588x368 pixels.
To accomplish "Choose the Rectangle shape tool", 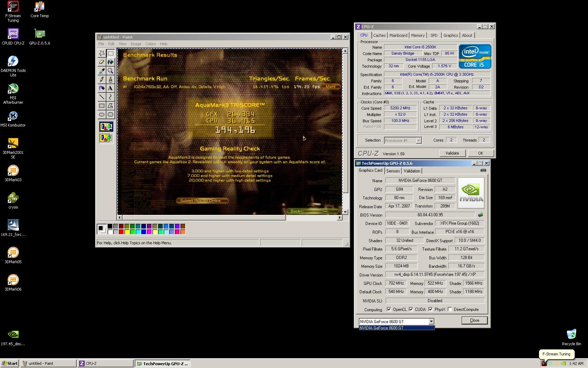I will (101, 105).
